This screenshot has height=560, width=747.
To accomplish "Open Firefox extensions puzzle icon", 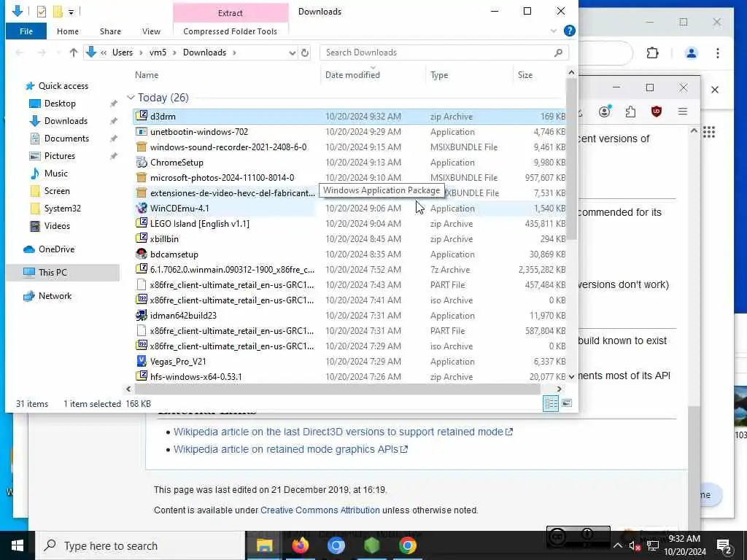I will pyautogui.click(x=630, y=112).
